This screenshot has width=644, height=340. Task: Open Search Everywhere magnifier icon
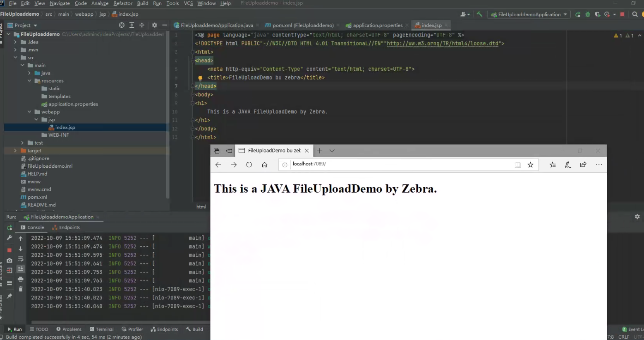[x=635, y=14]
